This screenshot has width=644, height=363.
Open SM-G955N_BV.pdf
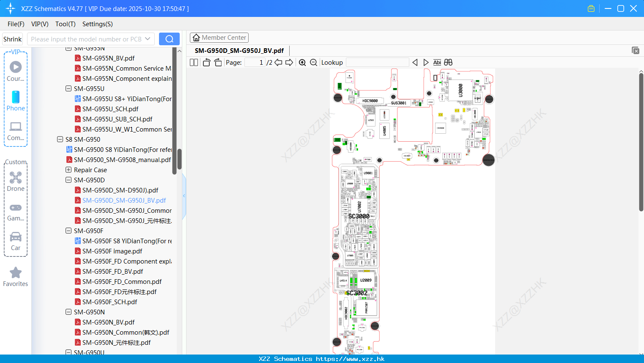point(108,58)
